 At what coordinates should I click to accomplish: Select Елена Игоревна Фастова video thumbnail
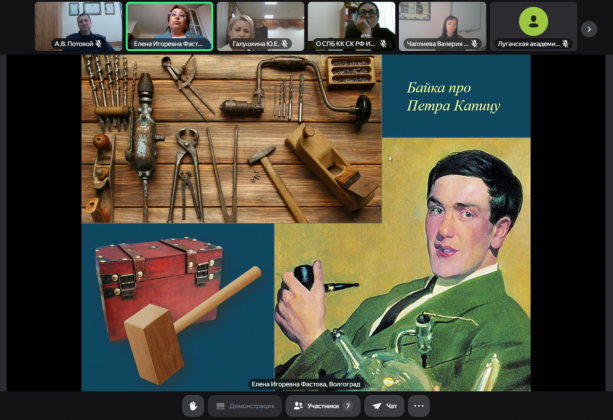click(169, 25)
